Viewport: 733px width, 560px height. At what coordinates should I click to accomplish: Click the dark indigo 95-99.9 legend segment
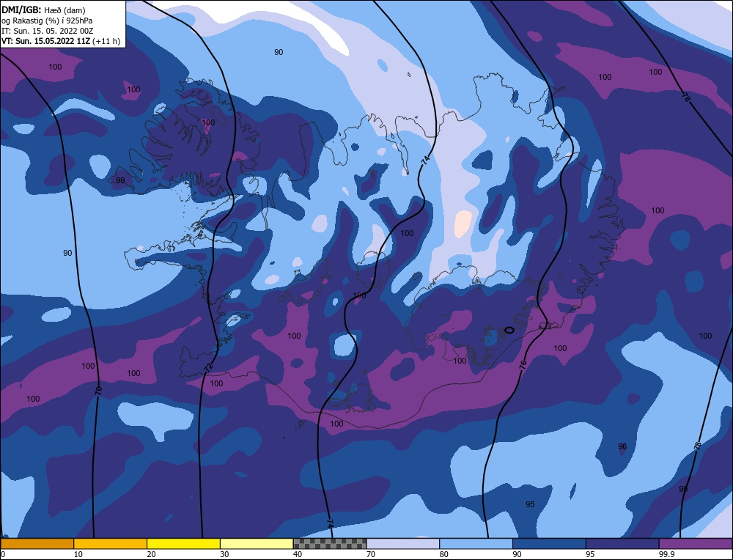[622, 543]
